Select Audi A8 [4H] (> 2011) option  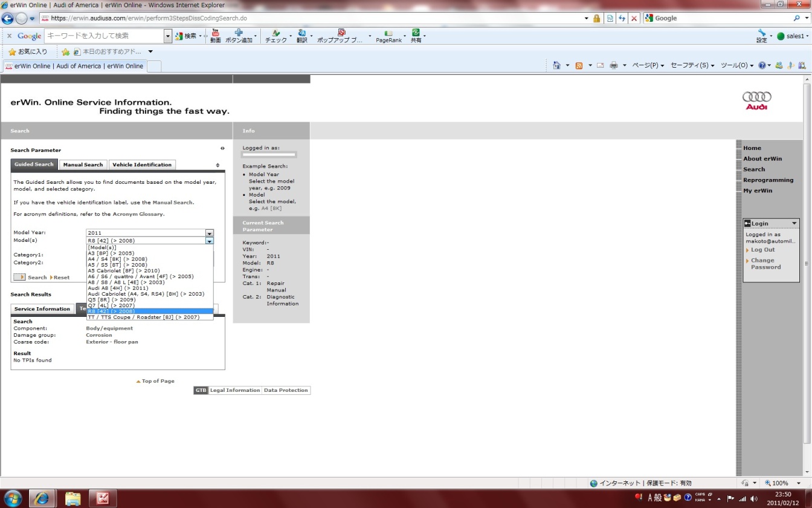pyautogui.click(x=150, y=288)
